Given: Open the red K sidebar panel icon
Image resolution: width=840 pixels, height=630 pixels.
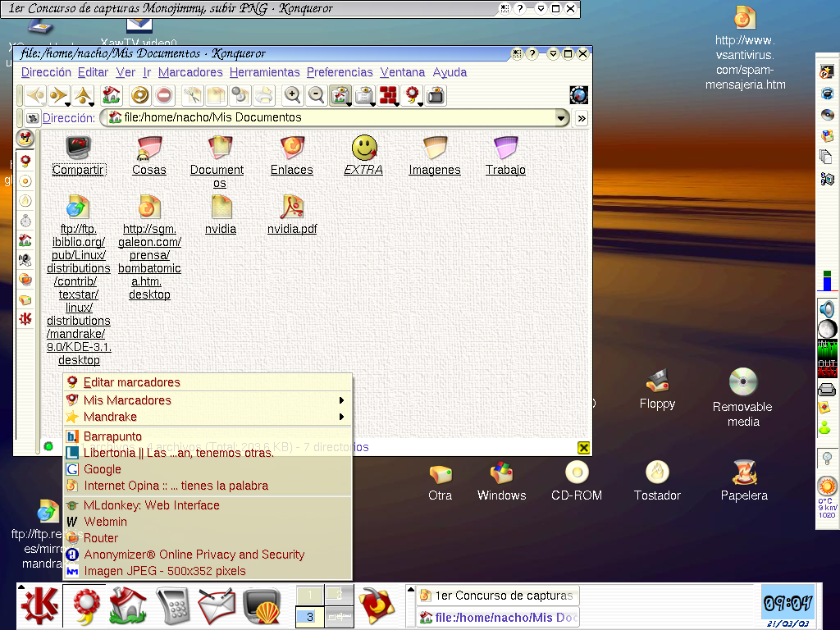Looking at the screenshot, I should [25, 319].
